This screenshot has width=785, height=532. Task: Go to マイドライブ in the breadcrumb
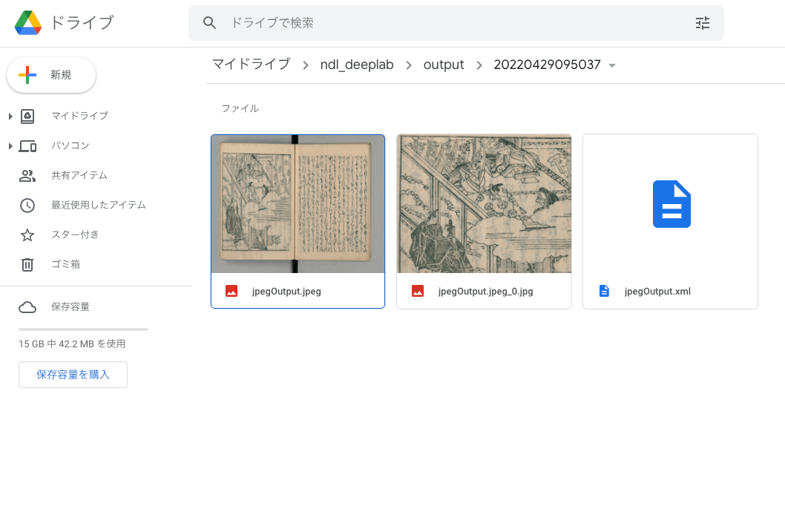pyautogui.click(x=252, y=65)
